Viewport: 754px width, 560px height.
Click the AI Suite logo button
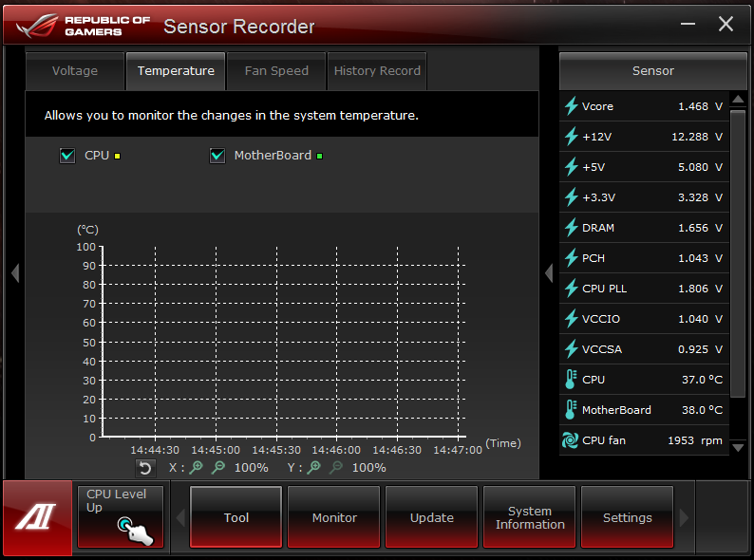click(37, 517)
